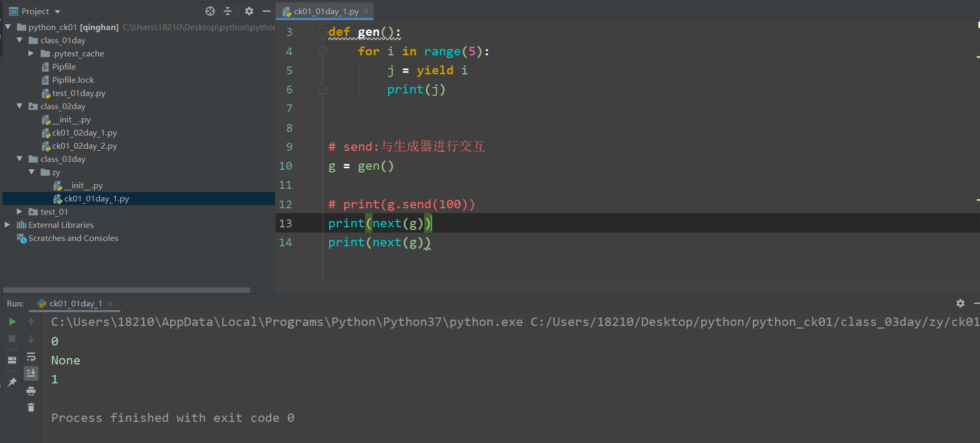The image size is (980, 443).
Task: Toggle soft-wrap in Run console
Action: coord(31,357)
